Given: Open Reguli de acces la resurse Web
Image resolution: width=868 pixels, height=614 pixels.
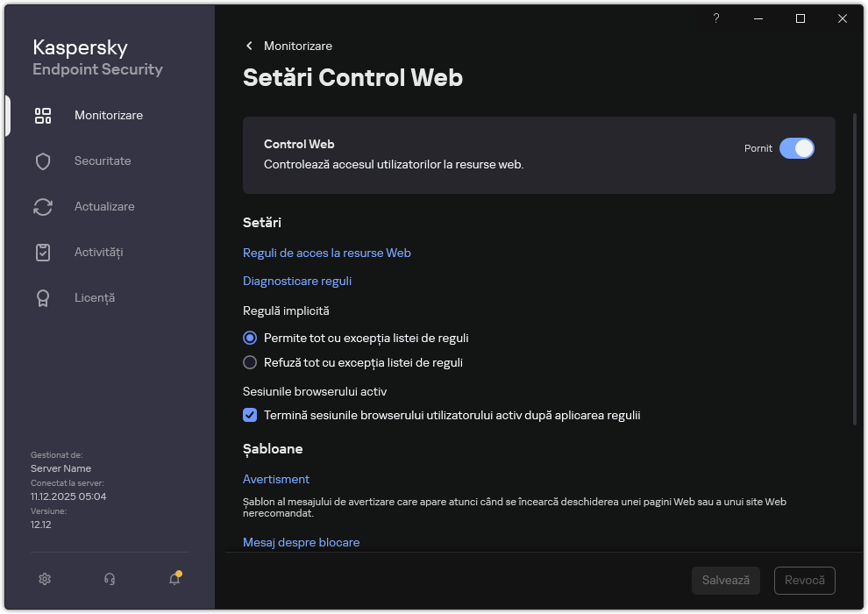Looking at the screenshot, I should point(326,253).
